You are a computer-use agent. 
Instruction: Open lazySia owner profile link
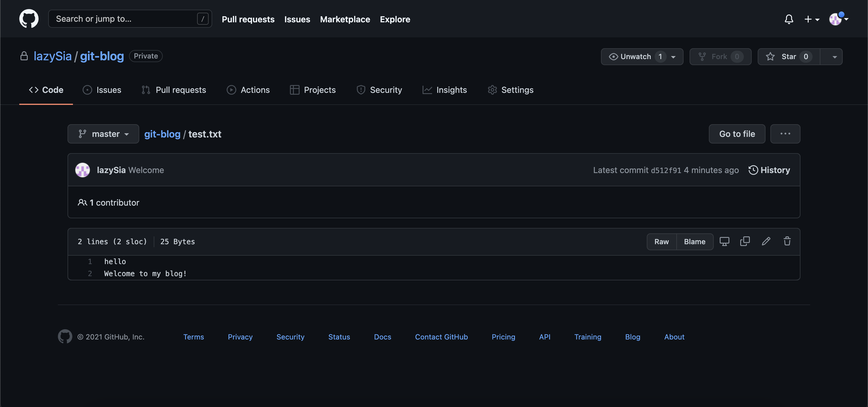click(52, 56)
